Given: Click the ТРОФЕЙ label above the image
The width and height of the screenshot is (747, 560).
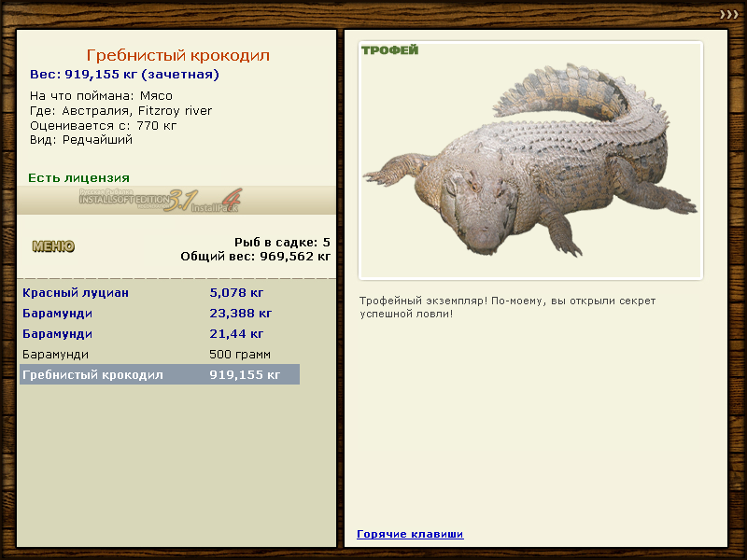Looking at the screenshot, I should pos(389,50).
